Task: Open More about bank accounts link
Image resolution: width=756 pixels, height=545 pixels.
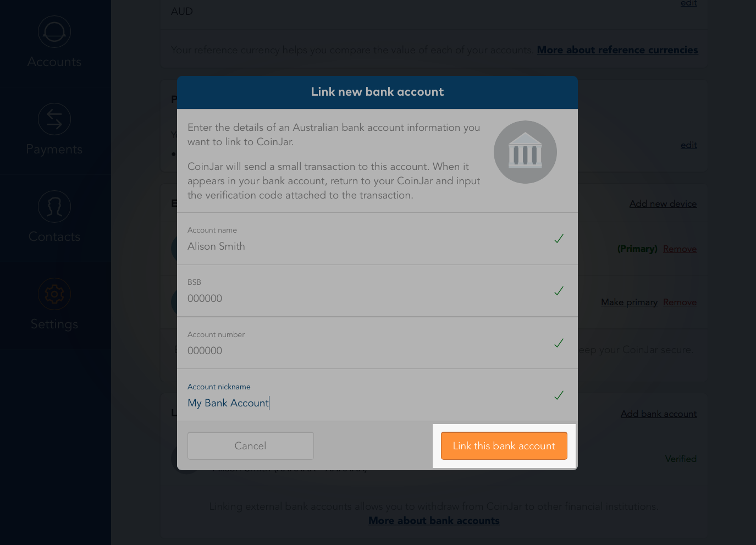Action: click(434, 521)
